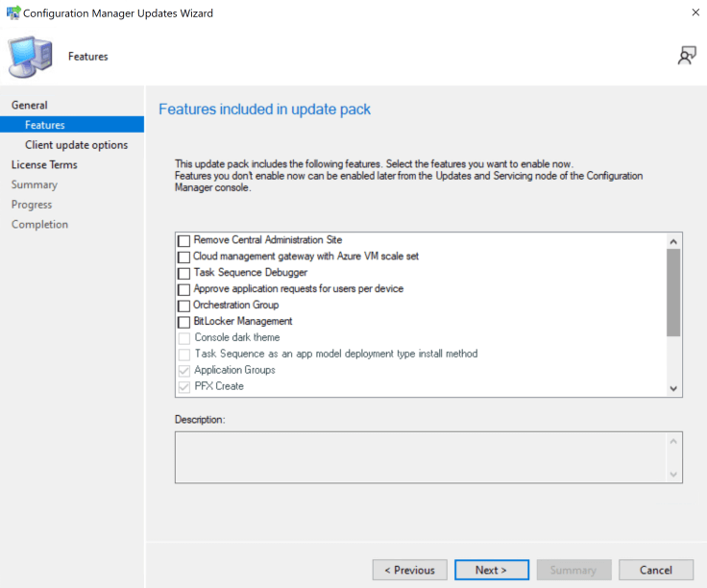The width and height of the screenshot is (707, 588).
Task: Close the Configuration Manager Updates Wizard window
Action: coord(695,12)
